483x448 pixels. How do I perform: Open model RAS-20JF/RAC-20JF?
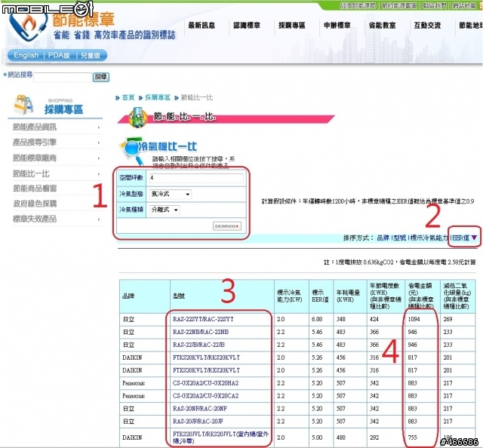coord(198,421)
